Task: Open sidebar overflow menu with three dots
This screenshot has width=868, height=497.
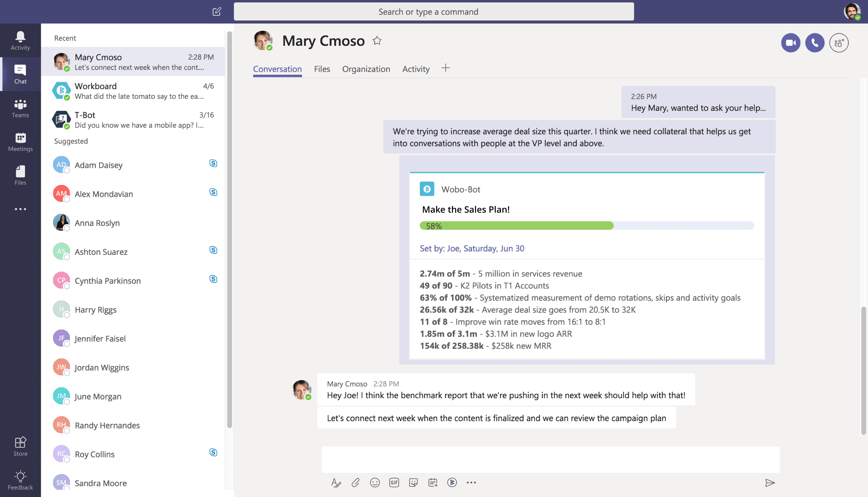Action: 20,209
